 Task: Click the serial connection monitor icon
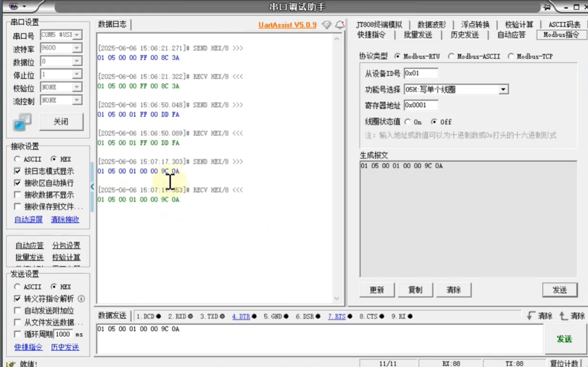pos(22,122)
